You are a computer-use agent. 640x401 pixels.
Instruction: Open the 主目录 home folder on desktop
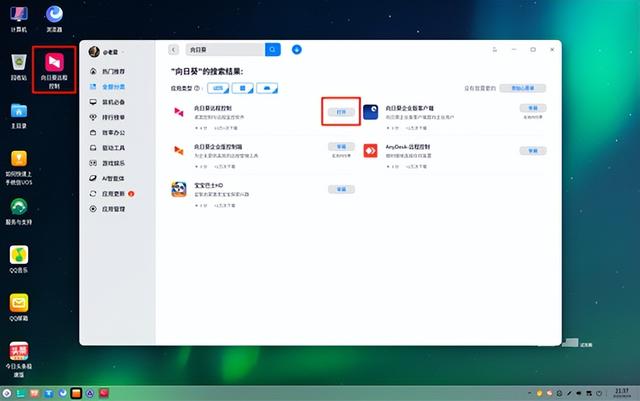pyautogui.click(x=19, y=115)
